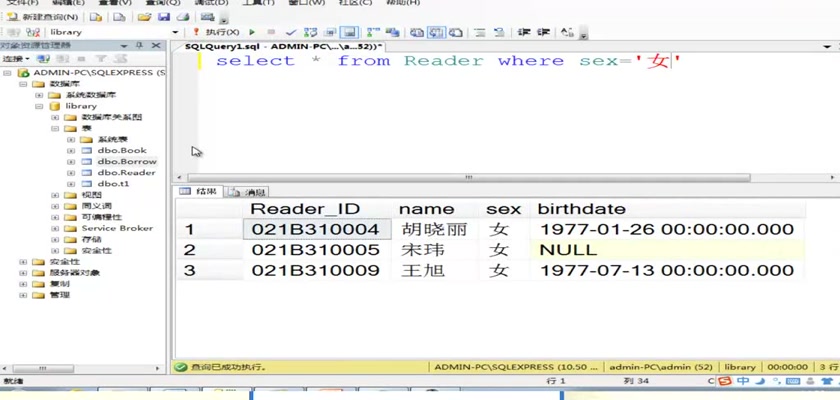Open the 连接 (Connect) dropdown in Object Explorer
The width and height of the screenshot is (840, 400).
click(16, 58)
